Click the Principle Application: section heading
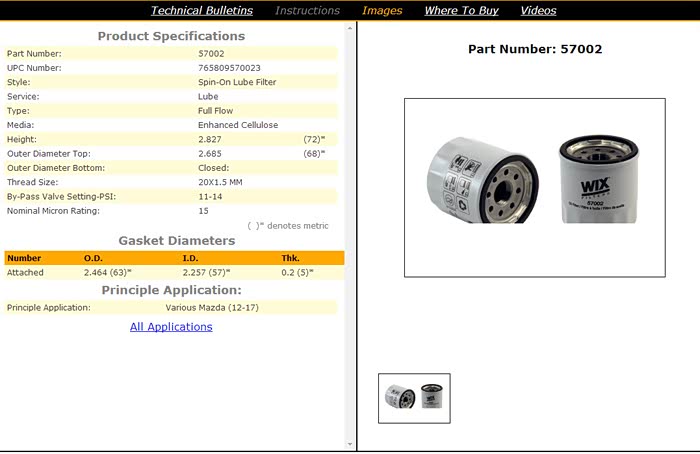 [x=171, y=290]
